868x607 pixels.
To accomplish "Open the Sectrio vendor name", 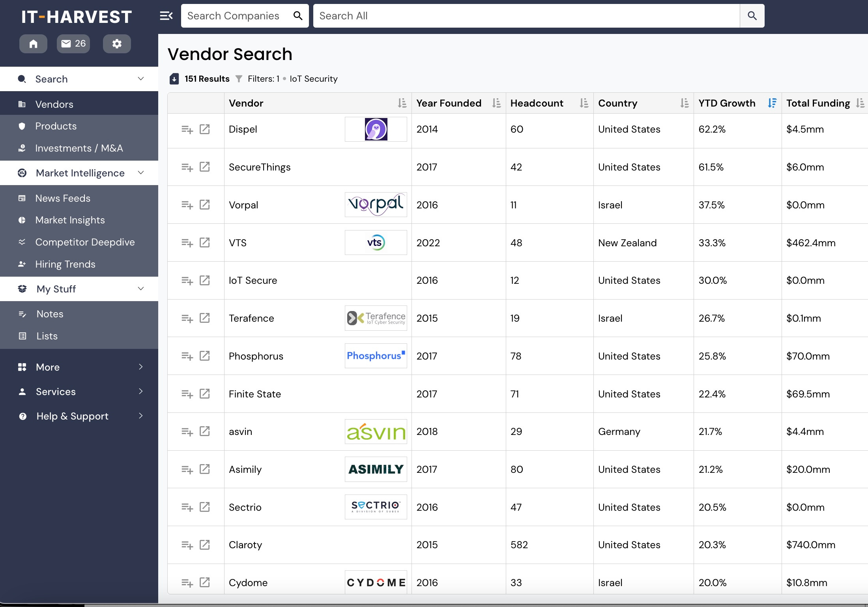I will [x=245, y=507].
